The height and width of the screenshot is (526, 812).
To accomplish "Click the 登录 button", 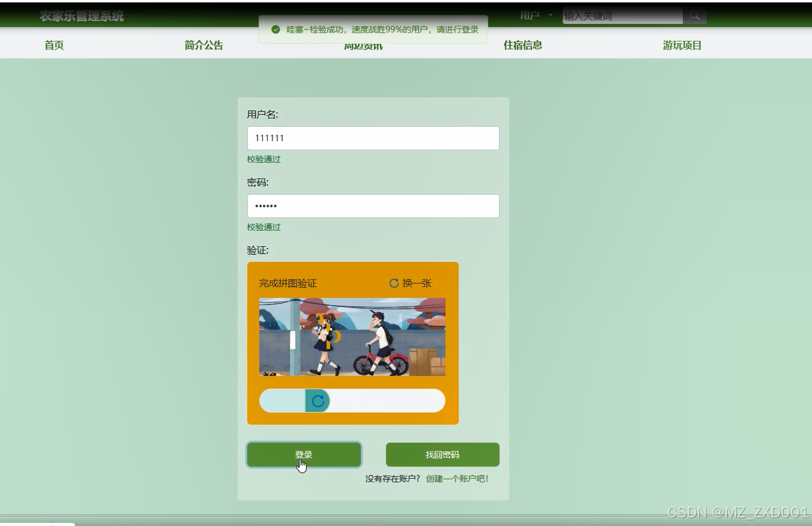I will coord(304,455).
